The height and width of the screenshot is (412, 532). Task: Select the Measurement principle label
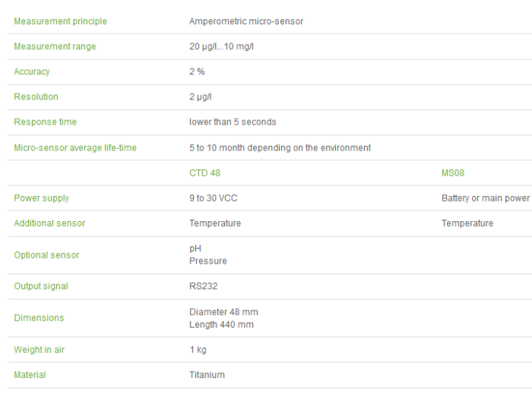[x=60, y=21]
